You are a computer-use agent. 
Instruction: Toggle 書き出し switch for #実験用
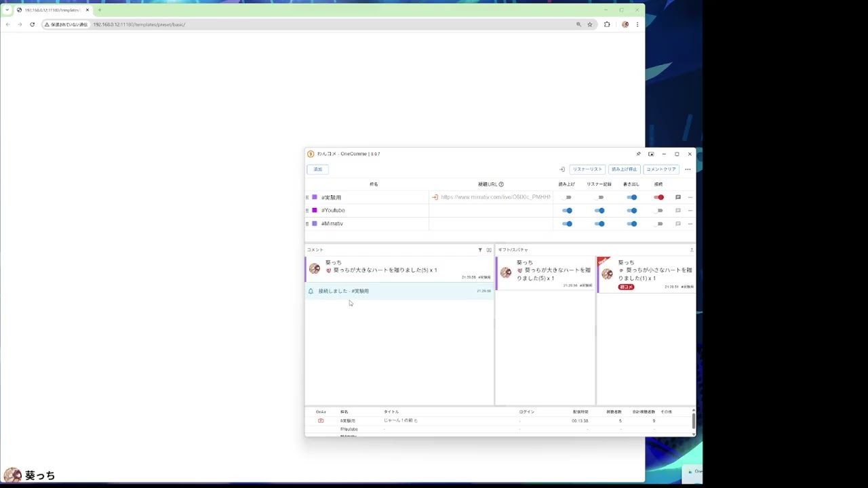pos(632,197)
